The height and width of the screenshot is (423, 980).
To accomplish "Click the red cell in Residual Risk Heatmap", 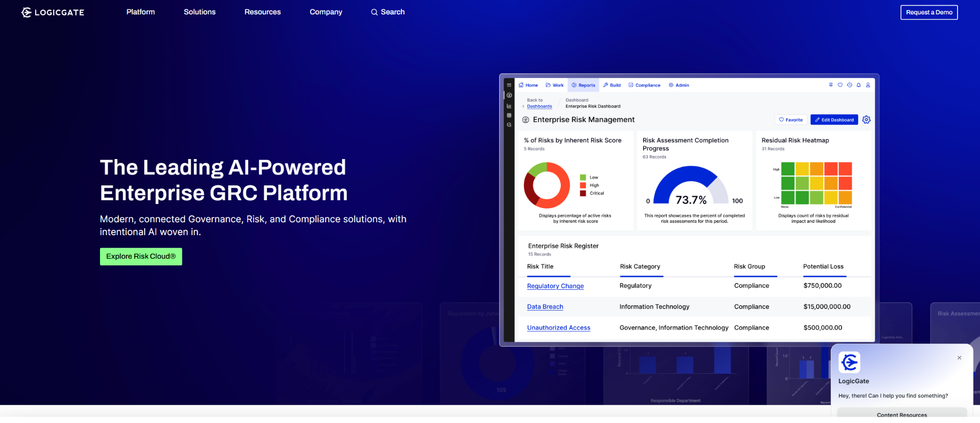I will click(845, 169).
